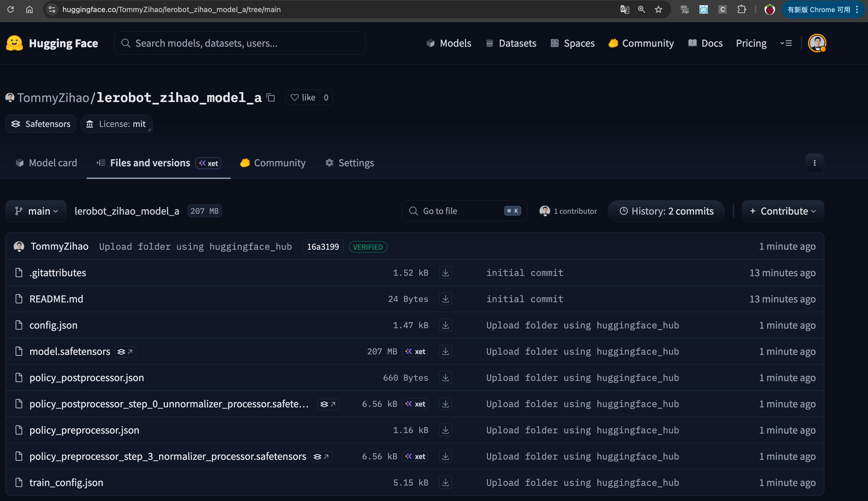Download the normalizer_processor.safetensors file
Viewport: 868px width, 501px height.
(445, 456)
